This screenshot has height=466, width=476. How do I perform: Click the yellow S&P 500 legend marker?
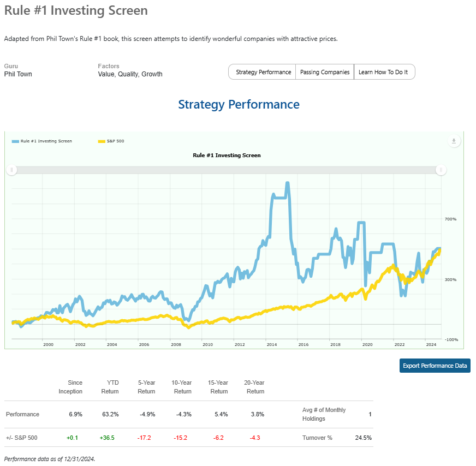tap(102, 141)
